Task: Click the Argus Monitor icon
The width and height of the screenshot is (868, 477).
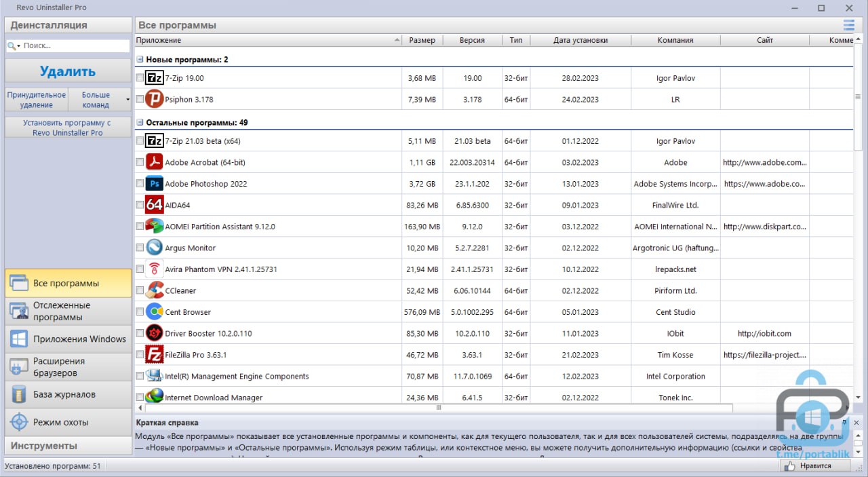Action: pyautogui.click(x=155, y=248)
